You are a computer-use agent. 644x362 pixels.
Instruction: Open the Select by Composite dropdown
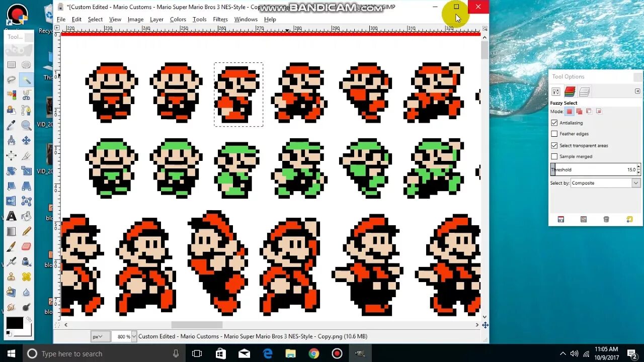[605, 183]
